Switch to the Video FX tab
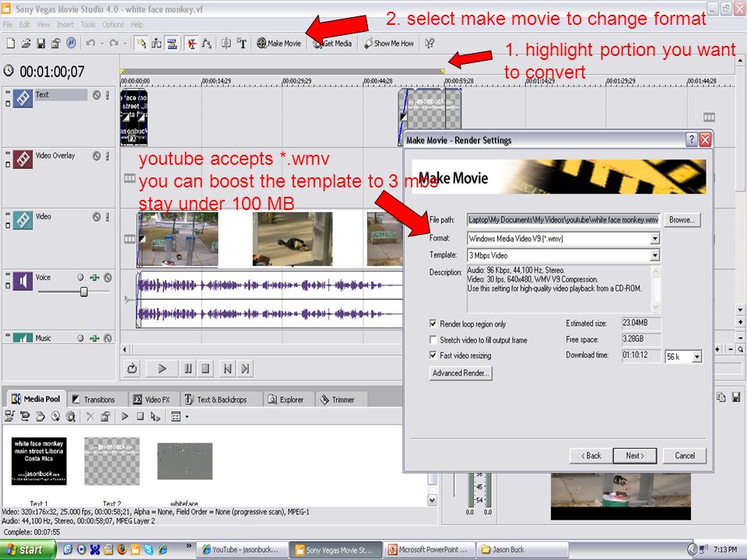747x560 pixels. pyautogui.click(x=153, y=400)
